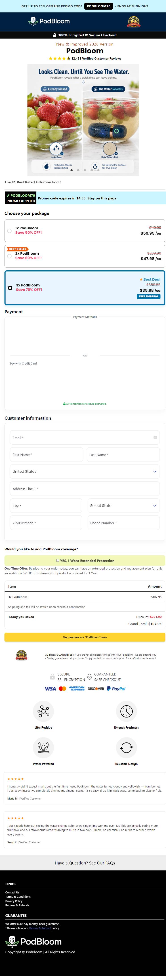Viewport: 166px width, 980px height.
Task: Click the star rating on Sarah K. review
Action: pos(16,818)
